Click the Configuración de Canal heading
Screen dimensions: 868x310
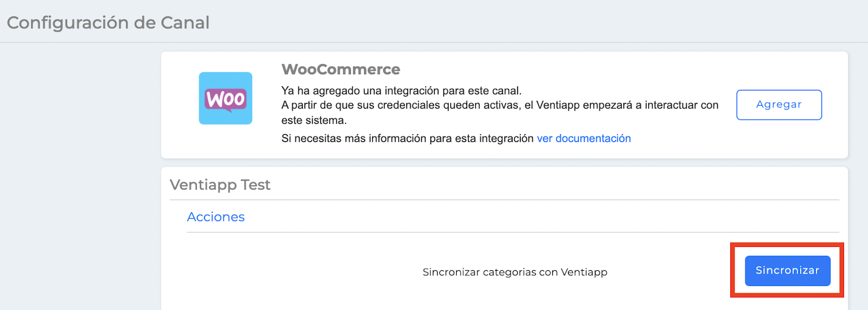pos(108,23)
